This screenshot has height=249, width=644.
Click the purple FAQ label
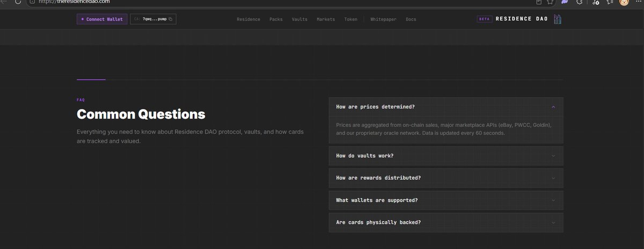(x=80, y=100)
